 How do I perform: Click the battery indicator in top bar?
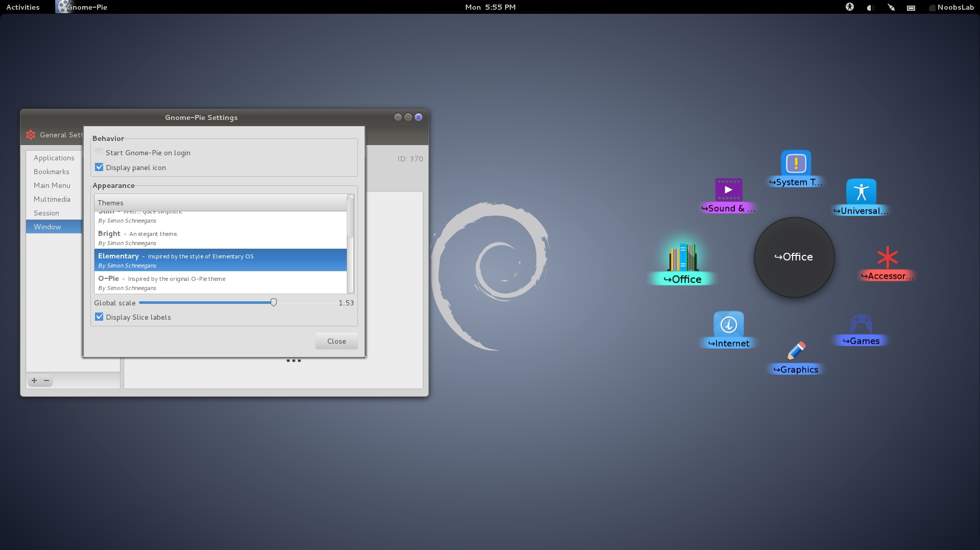click(911, 7)
